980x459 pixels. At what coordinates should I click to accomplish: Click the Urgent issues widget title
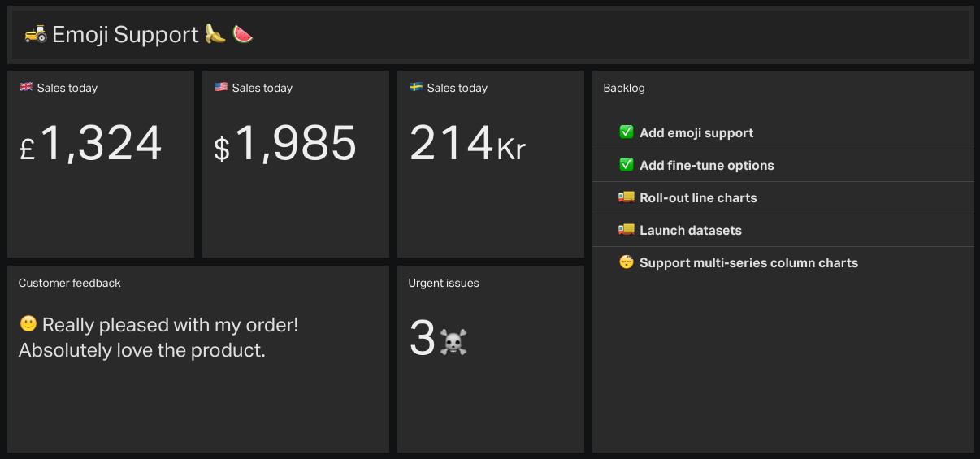point(444,283)
